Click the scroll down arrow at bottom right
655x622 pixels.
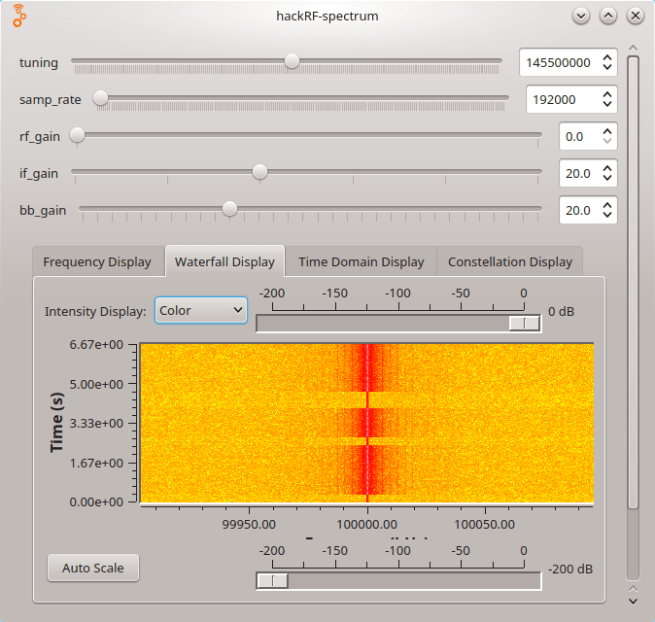coord(632,601)
